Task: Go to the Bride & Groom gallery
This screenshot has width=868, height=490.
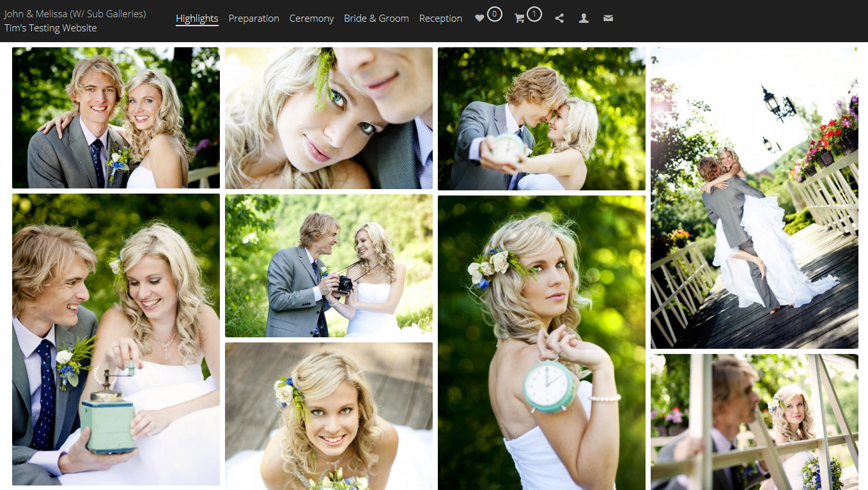Action: point(376,19)
